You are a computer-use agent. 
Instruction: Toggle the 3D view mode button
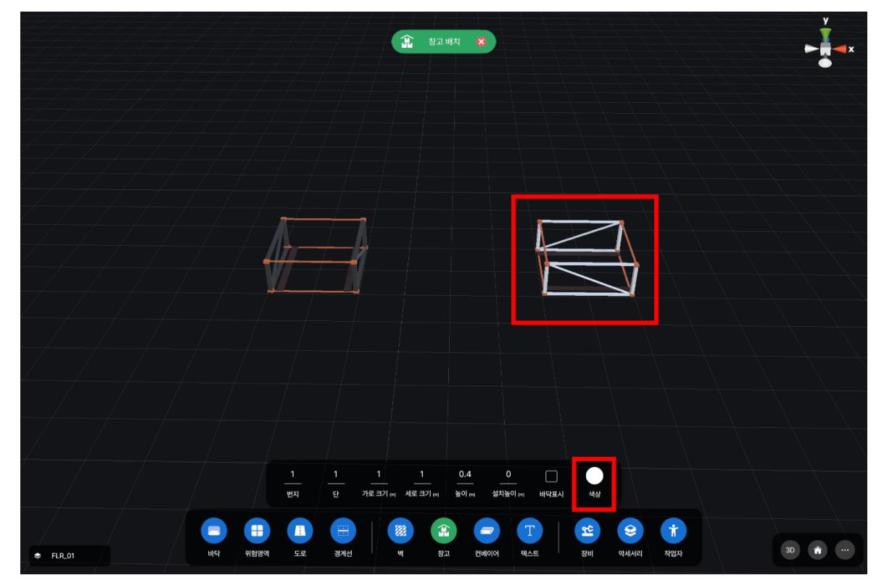click(x=791, y=550)
